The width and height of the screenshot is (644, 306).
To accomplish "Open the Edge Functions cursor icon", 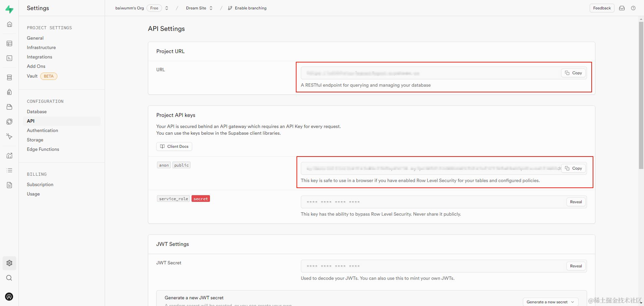I will pos(9,136).
